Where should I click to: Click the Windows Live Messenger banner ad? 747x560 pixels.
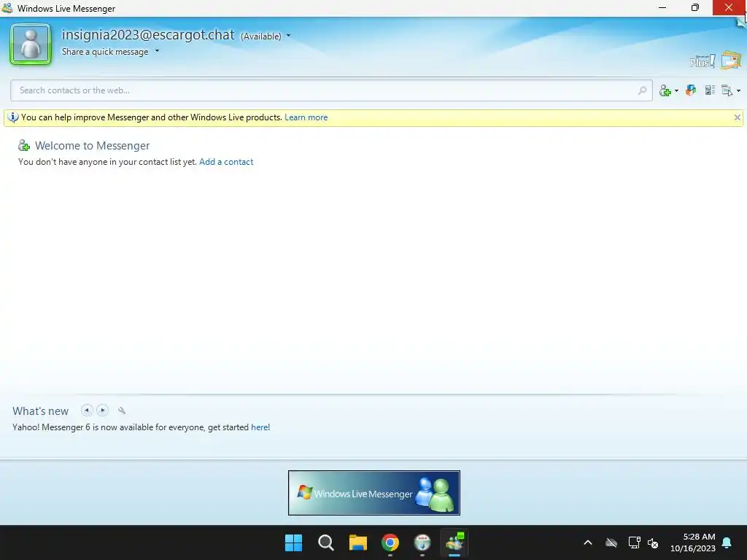point(374,493)
